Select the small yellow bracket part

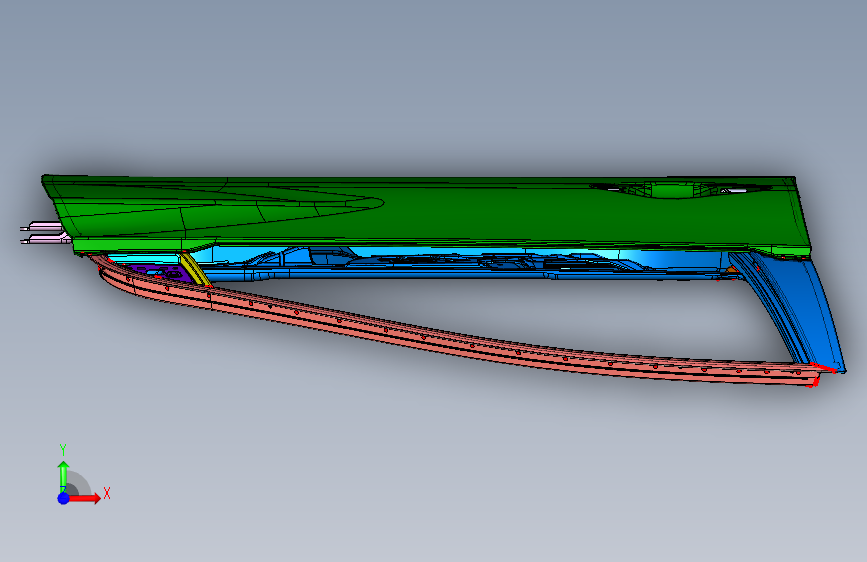[195, 269]
